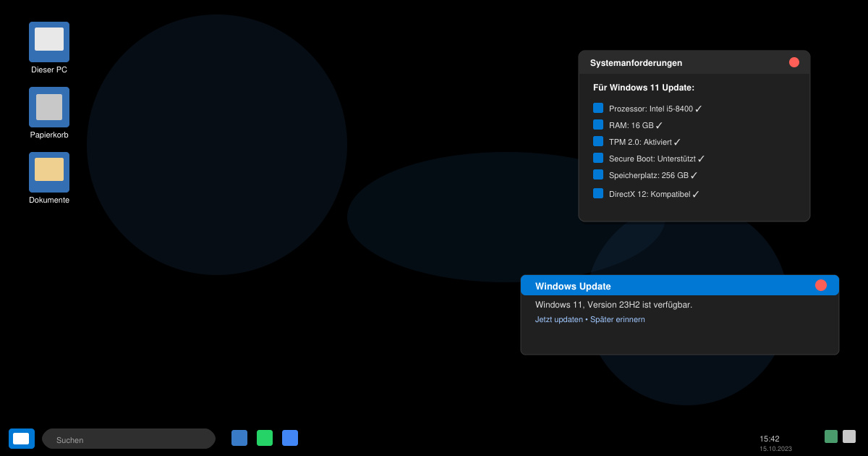Click the green system tray icon

(831, 436)
